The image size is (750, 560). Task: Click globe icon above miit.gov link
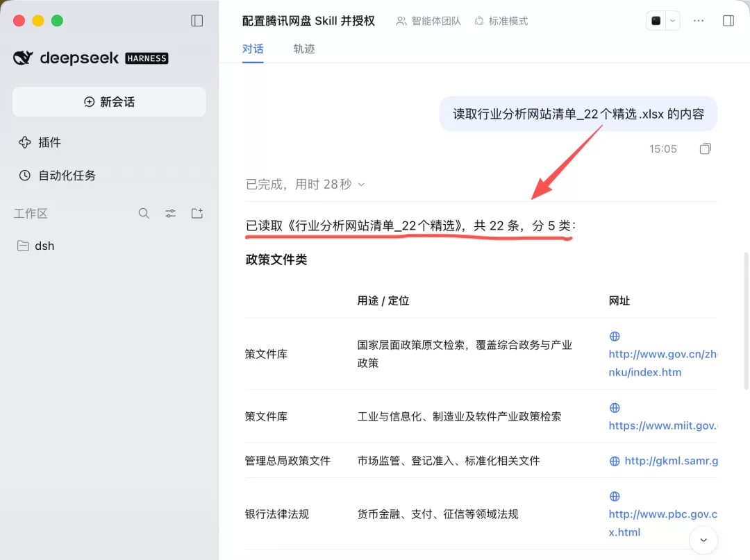[615, 407]
